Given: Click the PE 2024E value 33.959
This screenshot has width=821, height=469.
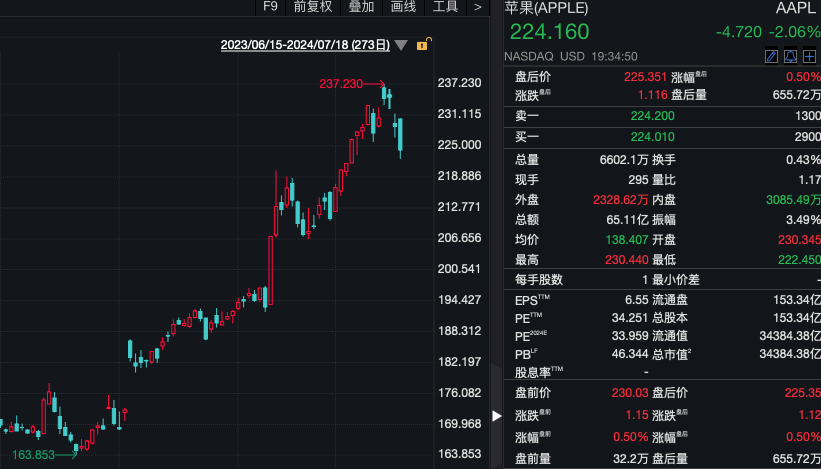Looking at the screenshot, I should point(630,336).
